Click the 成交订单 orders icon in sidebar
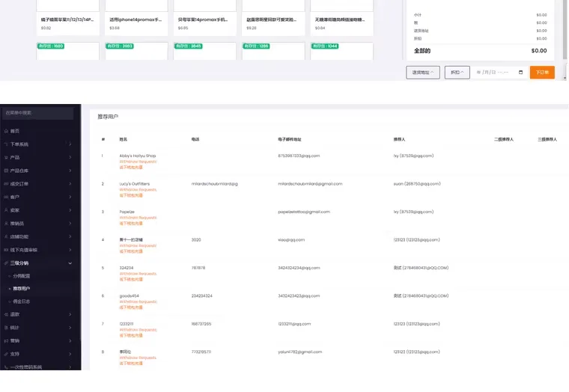Viewport: 569px width, 392px height. click(x=5, y=184)
